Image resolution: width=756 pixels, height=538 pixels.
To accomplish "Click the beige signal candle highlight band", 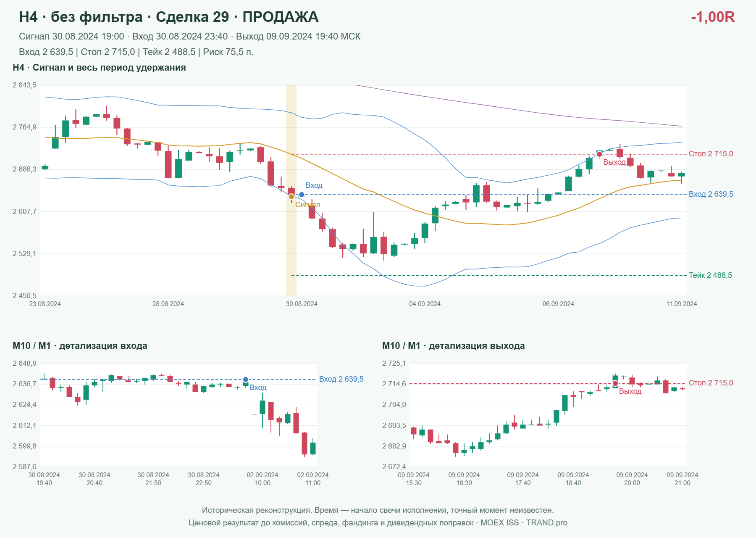I will pyautogui.click(x=291, y=190).
